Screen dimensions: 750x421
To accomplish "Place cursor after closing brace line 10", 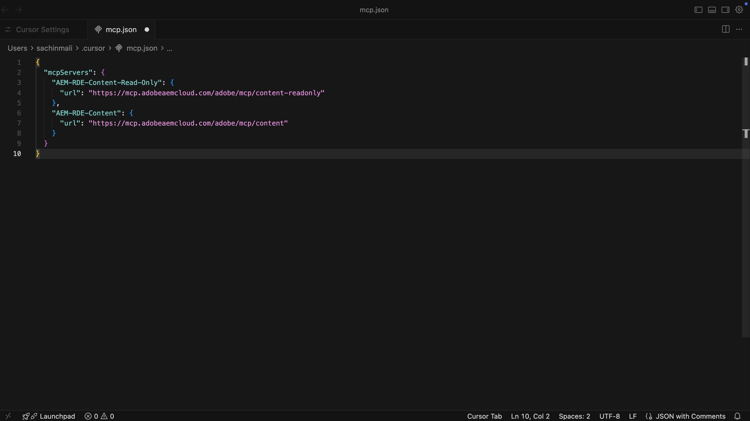I will [41, 154].
